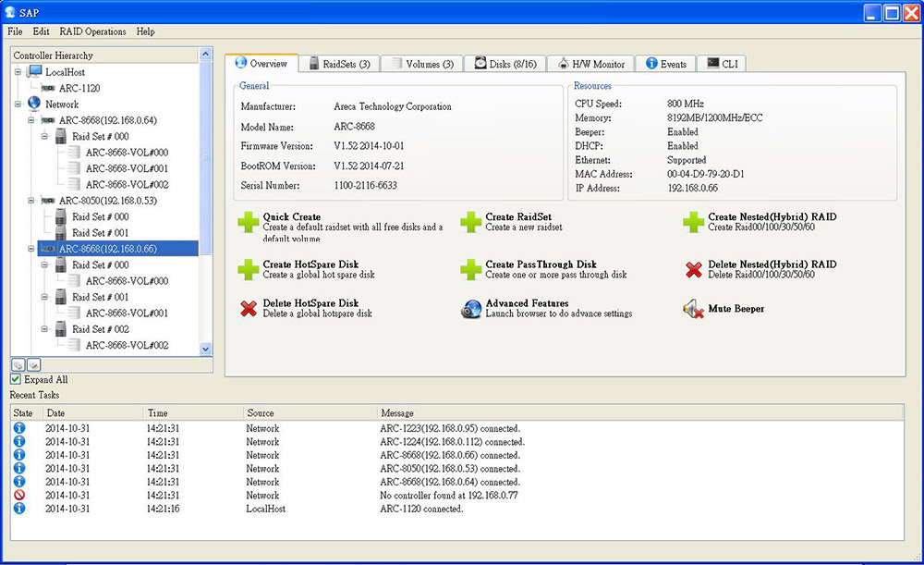Click the controller tree vertical scrollbar thumb
The width and height of the screenshot is (924, 565).
coord(206,157)
